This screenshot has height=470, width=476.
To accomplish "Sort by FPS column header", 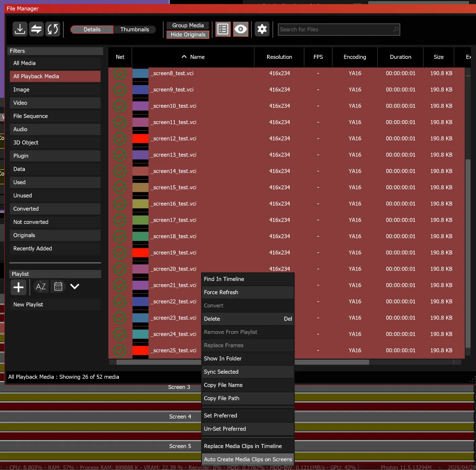I will pyautogui.click(x=318, y=57).
